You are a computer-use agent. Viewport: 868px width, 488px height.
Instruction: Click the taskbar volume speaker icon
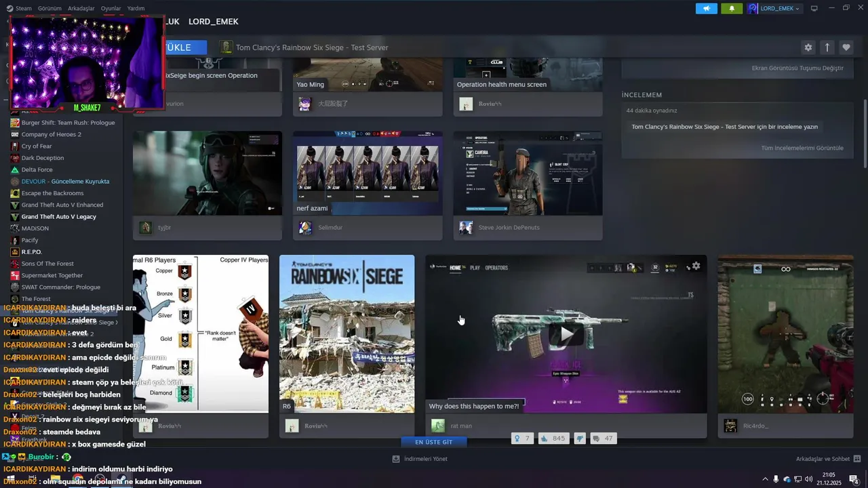pyautogui.click(x=808, y=479)
